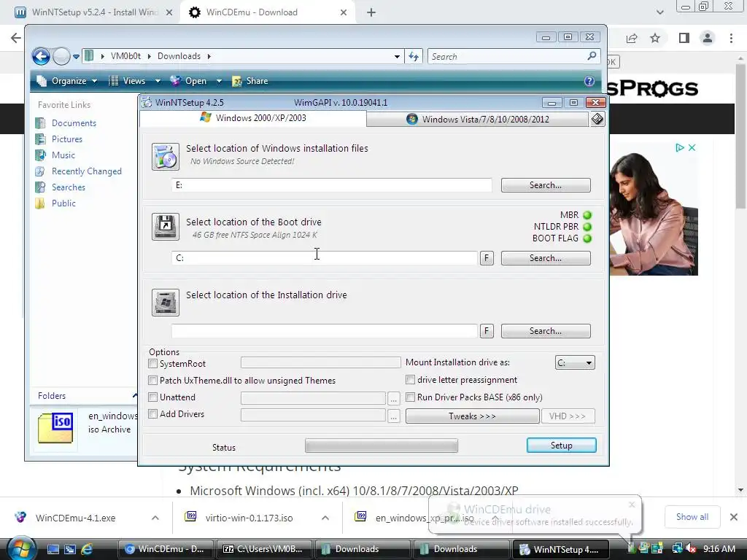Click Show Desktop quick launch icon
This screenshot has height=560, width=747.
(53, 549)
